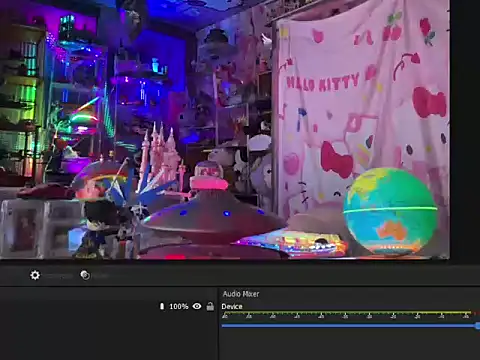Viewport: 480px width, 360px height.
Task: Open source Properties via the gear icon
Action: point(35,275)
